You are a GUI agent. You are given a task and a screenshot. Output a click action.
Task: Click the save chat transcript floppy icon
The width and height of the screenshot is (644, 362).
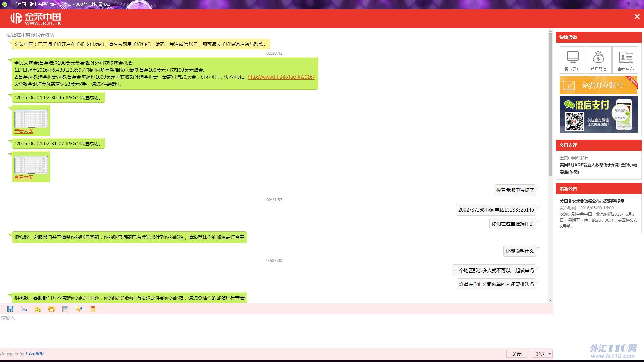pyautogui.click(x=10, y=309)
